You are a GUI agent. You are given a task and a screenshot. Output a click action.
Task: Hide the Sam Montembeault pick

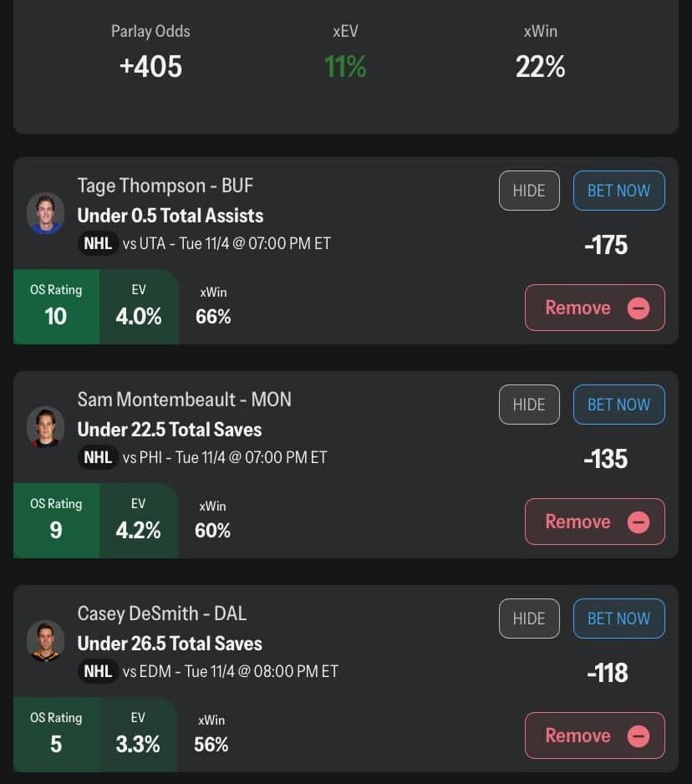(529, 405)
